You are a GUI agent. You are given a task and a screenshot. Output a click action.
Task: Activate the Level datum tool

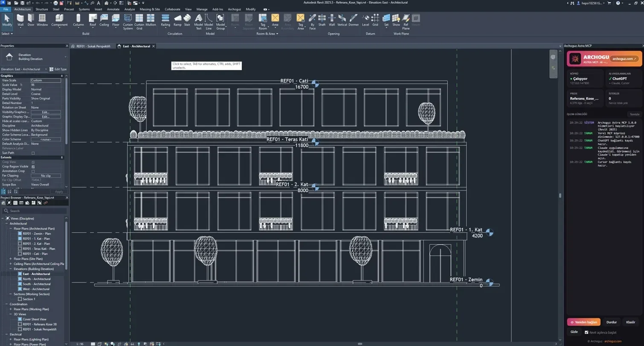pyautogui.click(x=366, y=20)
